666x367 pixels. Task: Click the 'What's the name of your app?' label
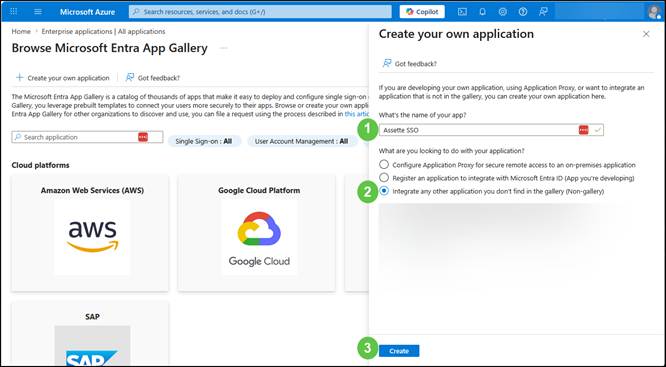pos(421,115)
